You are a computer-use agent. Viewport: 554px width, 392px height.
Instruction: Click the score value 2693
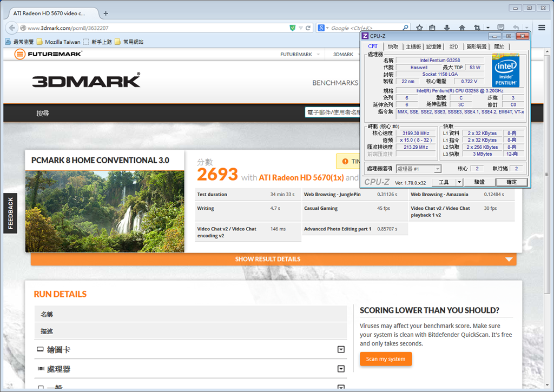217,174
